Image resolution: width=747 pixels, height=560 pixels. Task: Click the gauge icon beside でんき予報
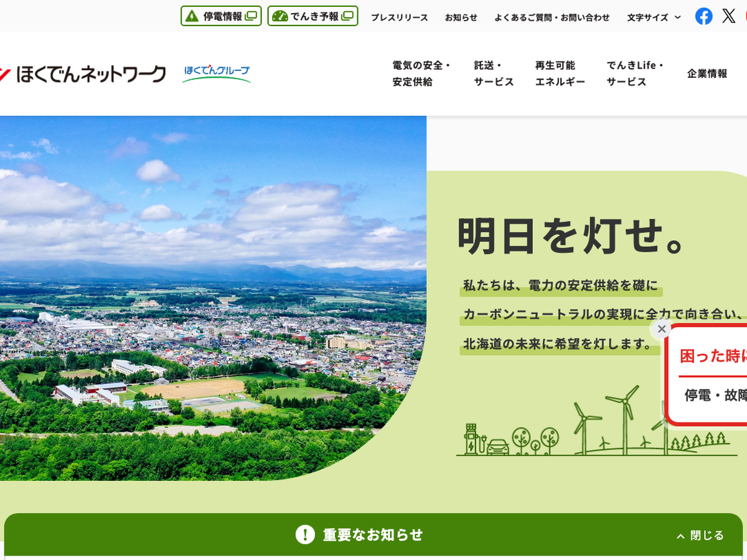280,16
